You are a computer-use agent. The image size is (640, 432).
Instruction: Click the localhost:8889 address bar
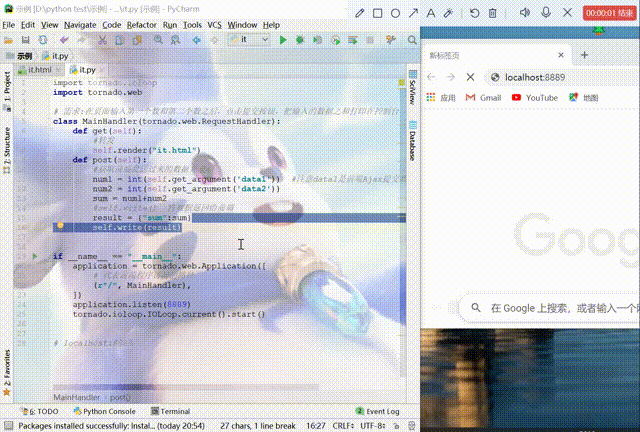(x=560, y=77)
